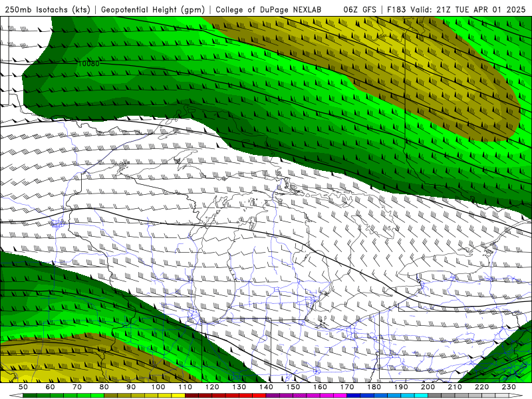The width and height of the screenshot is (532, 399).
Task: Click the bright yellow legend swatch below 110
Action: (x=178, y=396)
